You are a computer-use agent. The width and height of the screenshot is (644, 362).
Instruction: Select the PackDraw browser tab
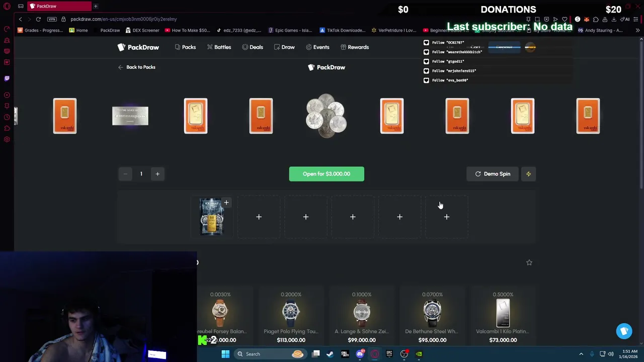coord(59,6)
